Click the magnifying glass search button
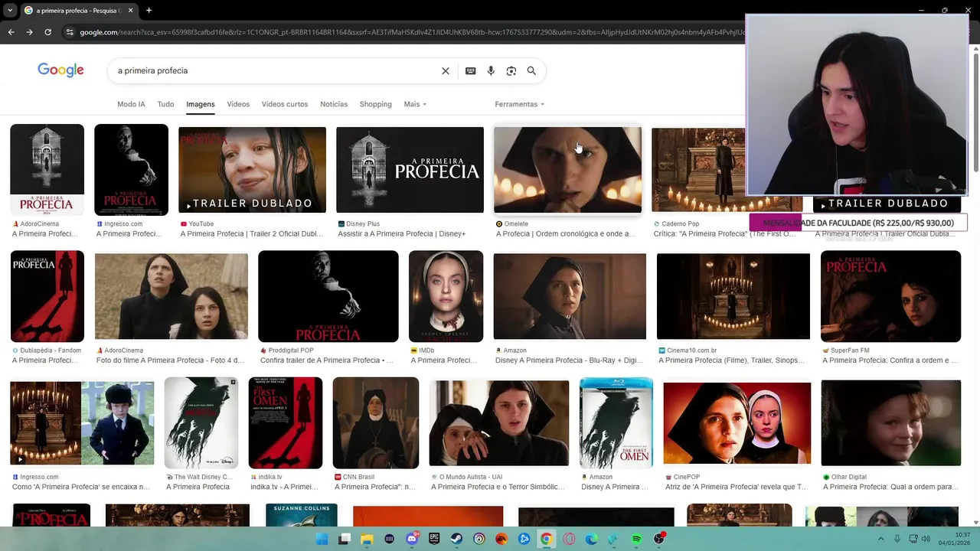This screenshot has width=980, height=551. [531, 70]
